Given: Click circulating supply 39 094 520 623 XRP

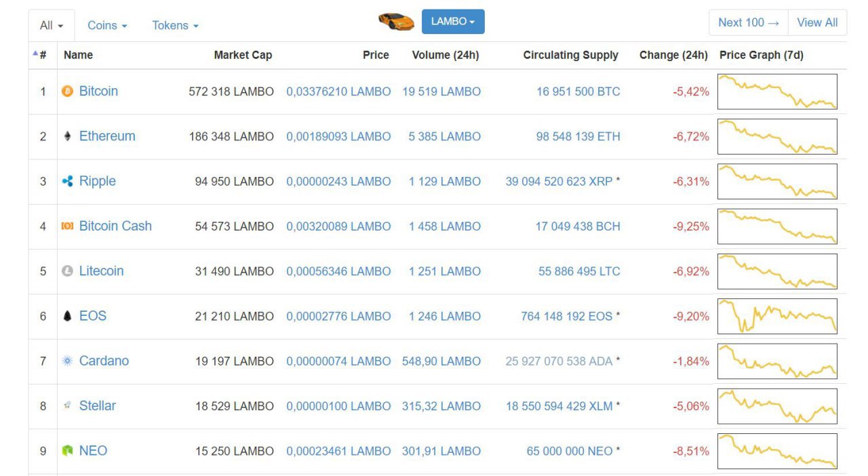Looking at the screenshot, I should point(559,182).
